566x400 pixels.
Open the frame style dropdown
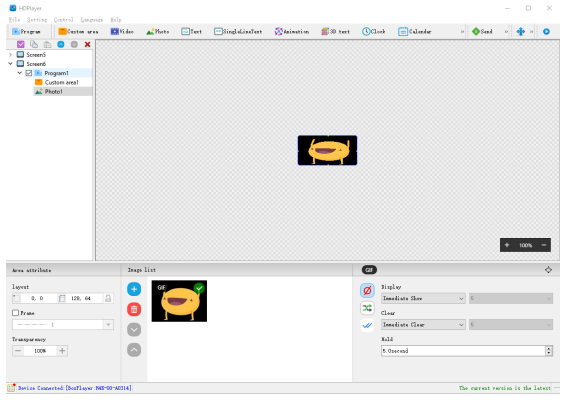coord(63,325)
